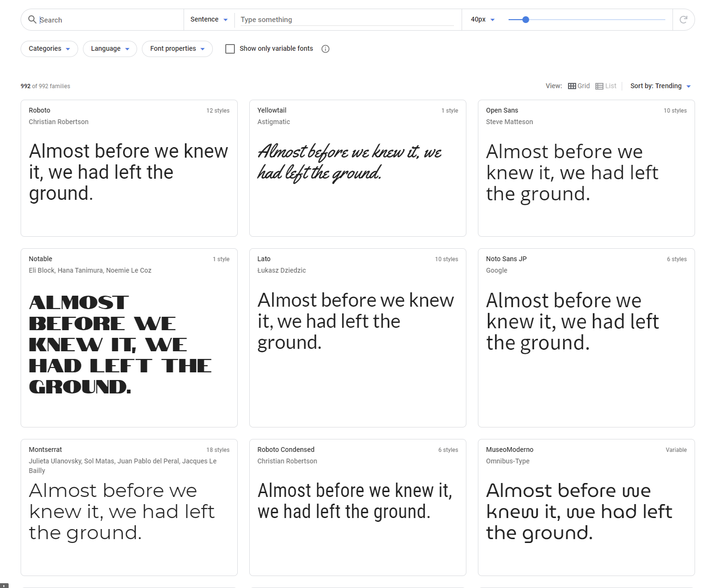Open the Notable font title
This screenshot has width=719, height=588.
pos(40,259)
